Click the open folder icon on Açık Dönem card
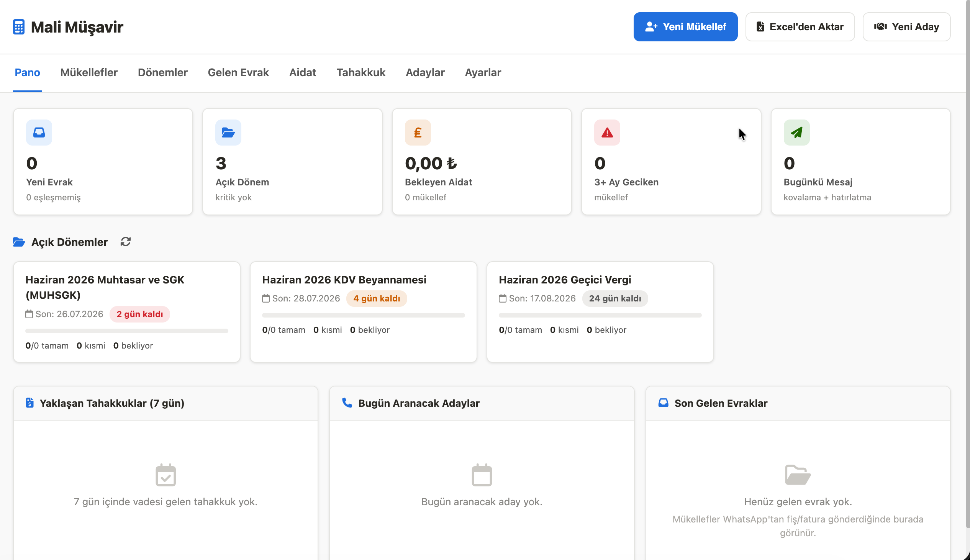This screenshot has height=560, width=970. (x=228, y=132)
